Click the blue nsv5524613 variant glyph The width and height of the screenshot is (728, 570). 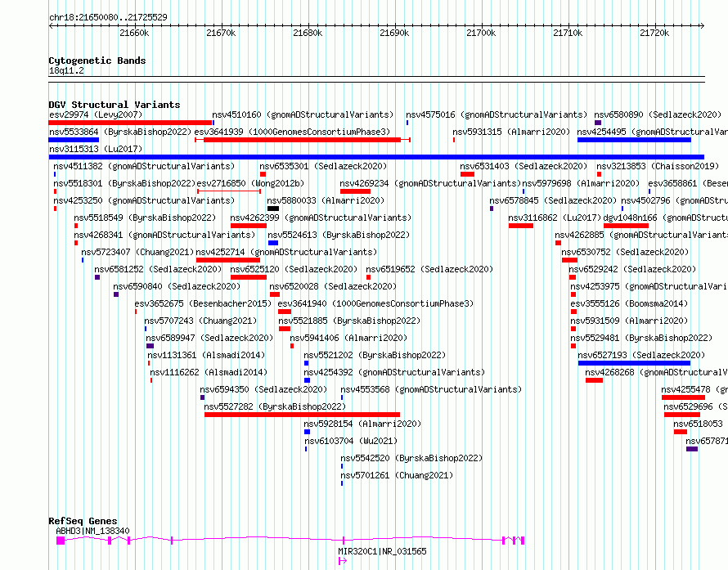[273, 243]
